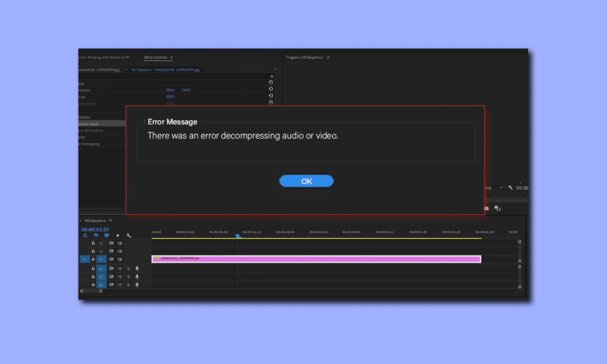Viewport: 607px width, 364px height.
Task: Hide track V3 output with eye icon
Action: pyautogui.click(x=120, y=243)
